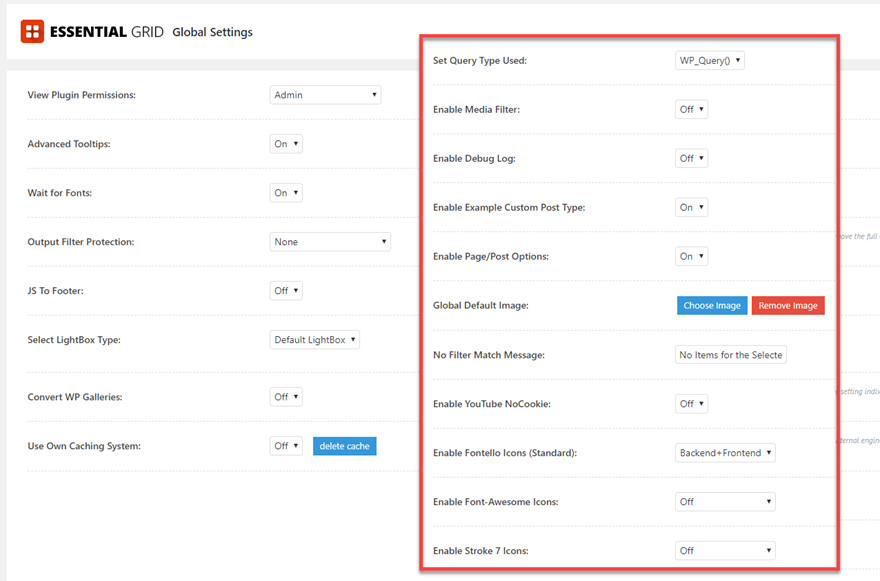Click the No Filter Match Message field

pos(731,355)
